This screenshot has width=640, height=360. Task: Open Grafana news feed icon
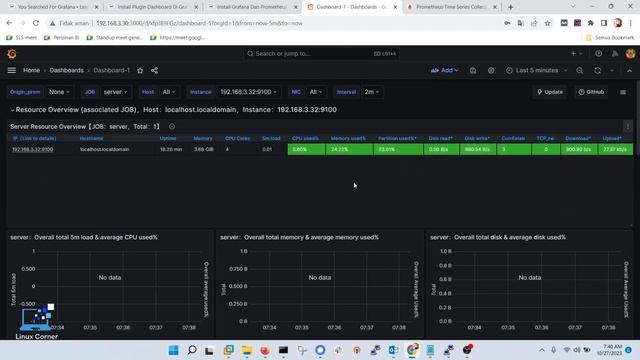(x=615, y=53)
